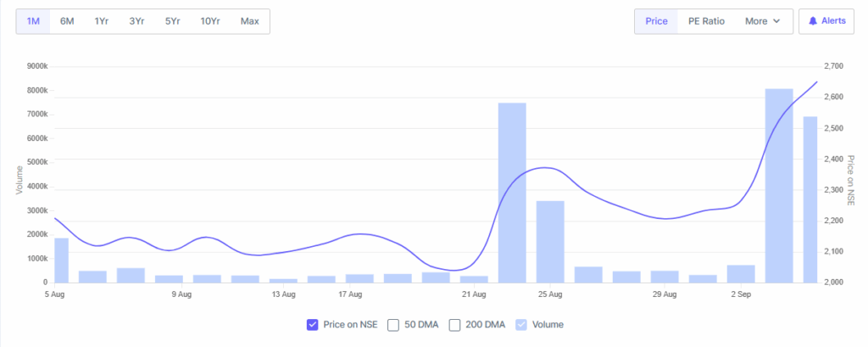
Task: Show the Max time range
Action: (x=250, y=21)
